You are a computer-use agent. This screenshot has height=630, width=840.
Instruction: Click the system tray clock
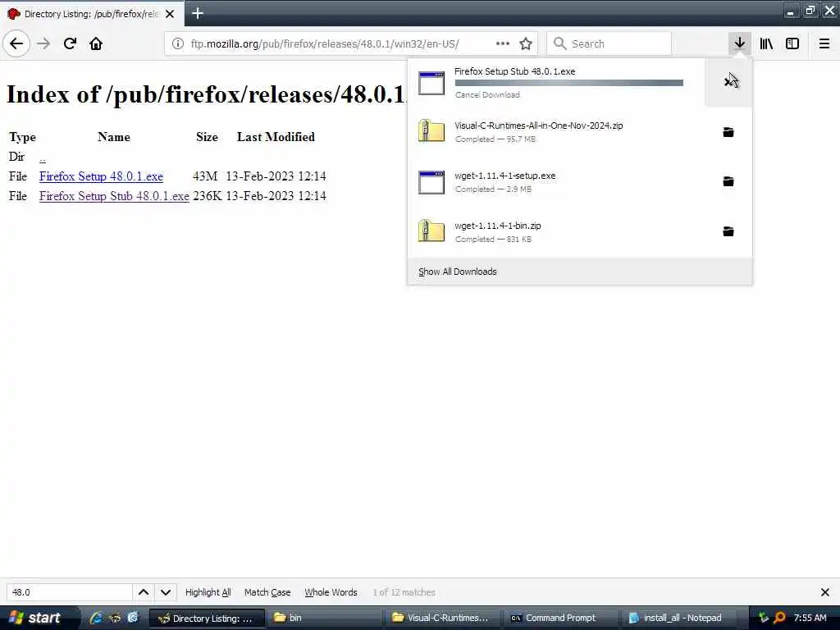pyautogui.click(x=810, y=618)
